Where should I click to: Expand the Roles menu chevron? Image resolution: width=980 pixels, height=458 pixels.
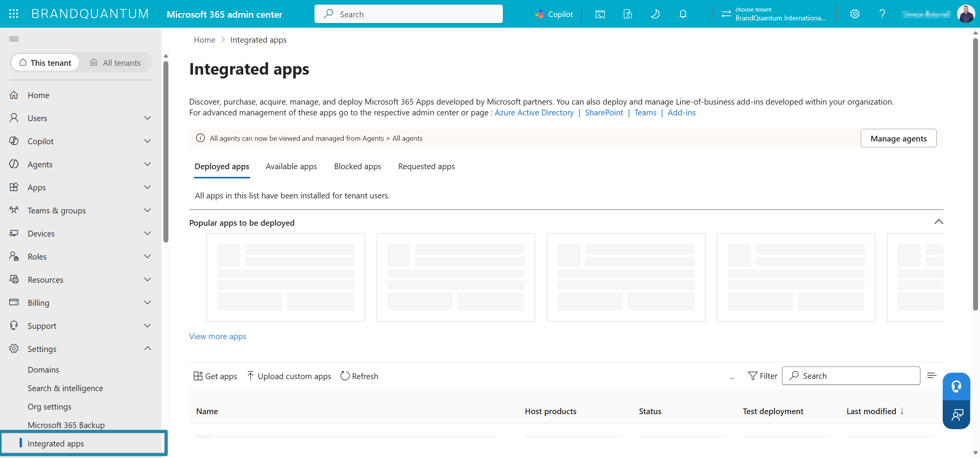(x=147, y=256)
